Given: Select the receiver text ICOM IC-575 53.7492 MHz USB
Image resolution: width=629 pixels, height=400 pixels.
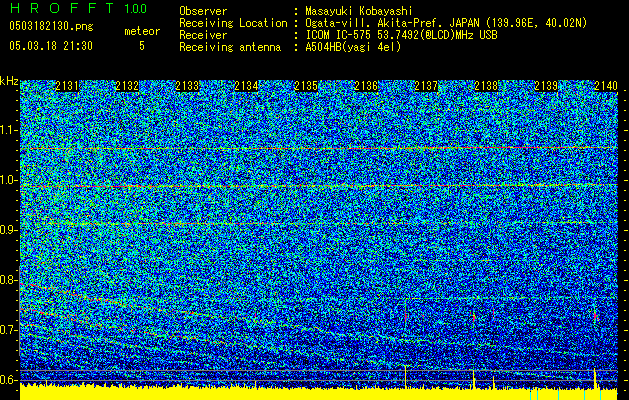Looking at the screenshot, I should [x=401, y=35].
